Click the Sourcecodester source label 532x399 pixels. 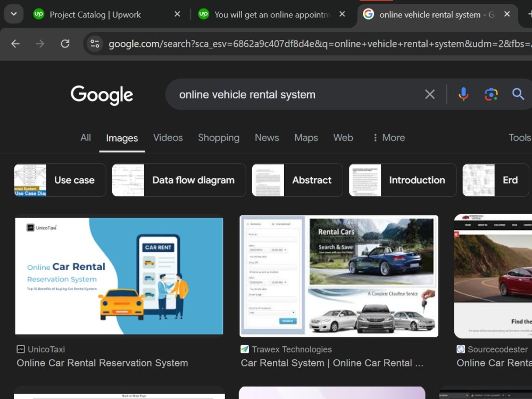coord(497,350)
